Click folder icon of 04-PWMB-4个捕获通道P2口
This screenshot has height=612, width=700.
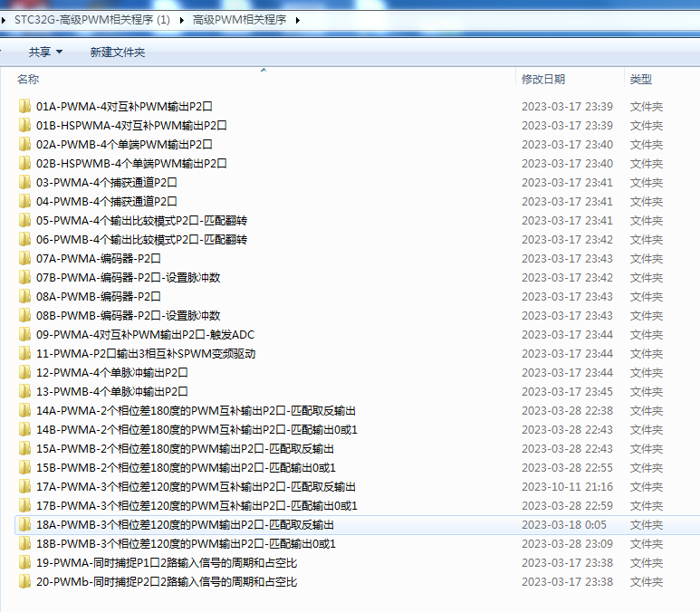[25, 201]
